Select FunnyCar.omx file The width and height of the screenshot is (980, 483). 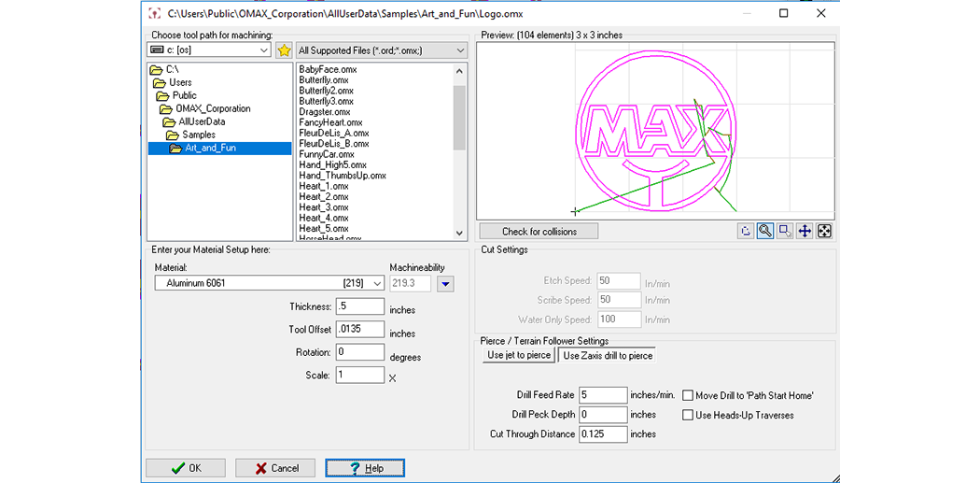click(x=327, y=154)
